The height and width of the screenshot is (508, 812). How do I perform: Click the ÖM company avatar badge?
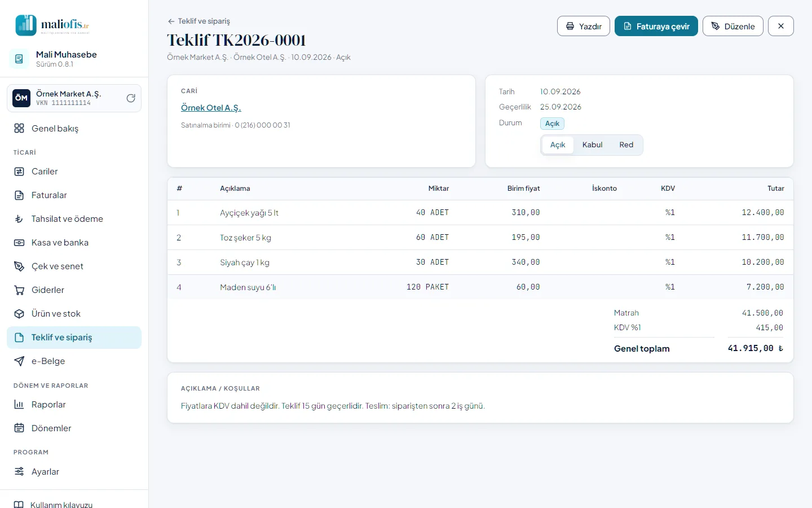[21, 98]
